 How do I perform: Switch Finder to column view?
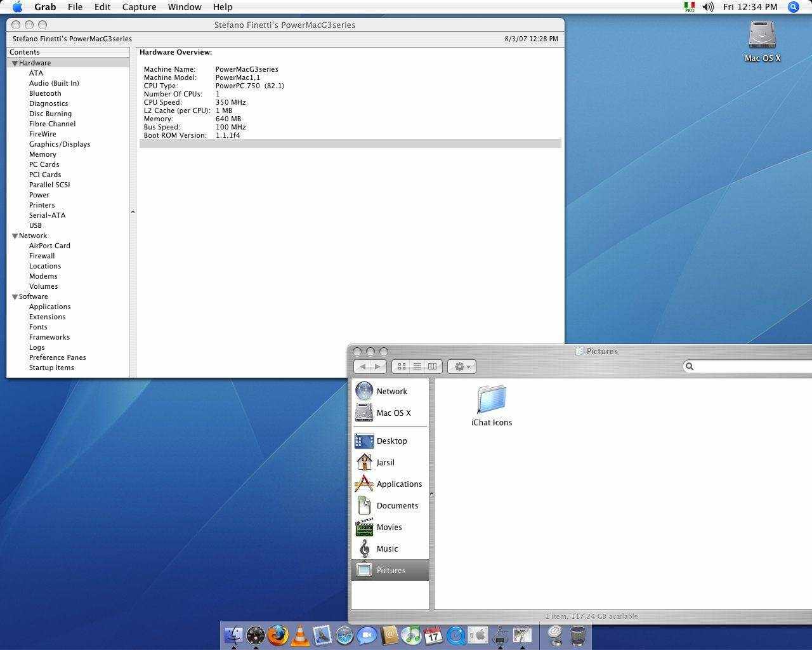pos(433,366)
